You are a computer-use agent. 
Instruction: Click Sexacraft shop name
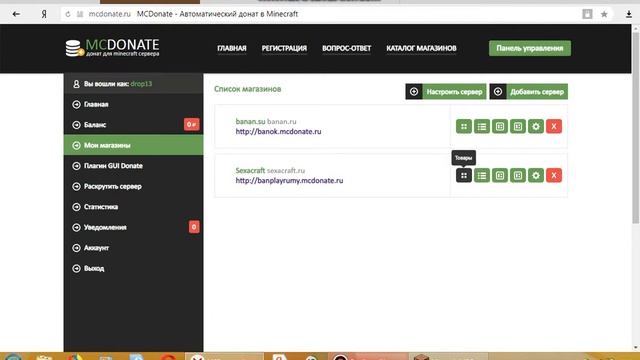250,170
